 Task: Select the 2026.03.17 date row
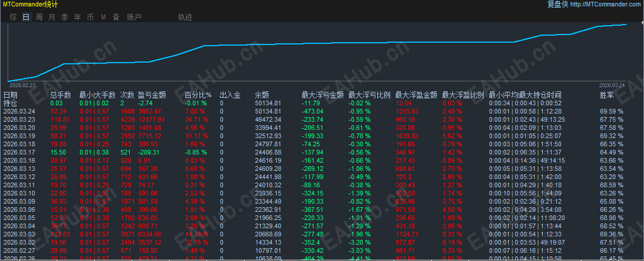coord(20,153)
